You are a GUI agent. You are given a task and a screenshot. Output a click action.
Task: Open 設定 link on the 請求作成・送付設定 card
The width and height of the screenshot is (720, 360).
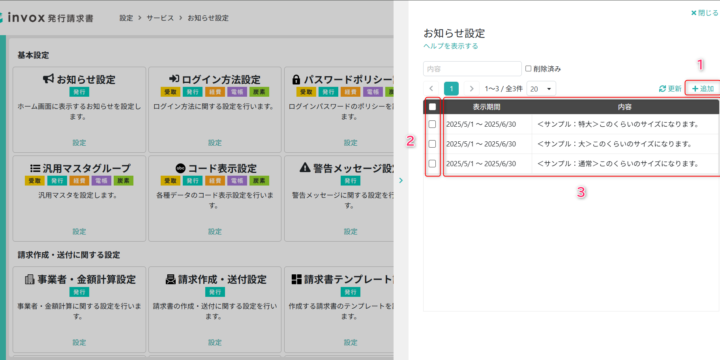tap(215, 343)
